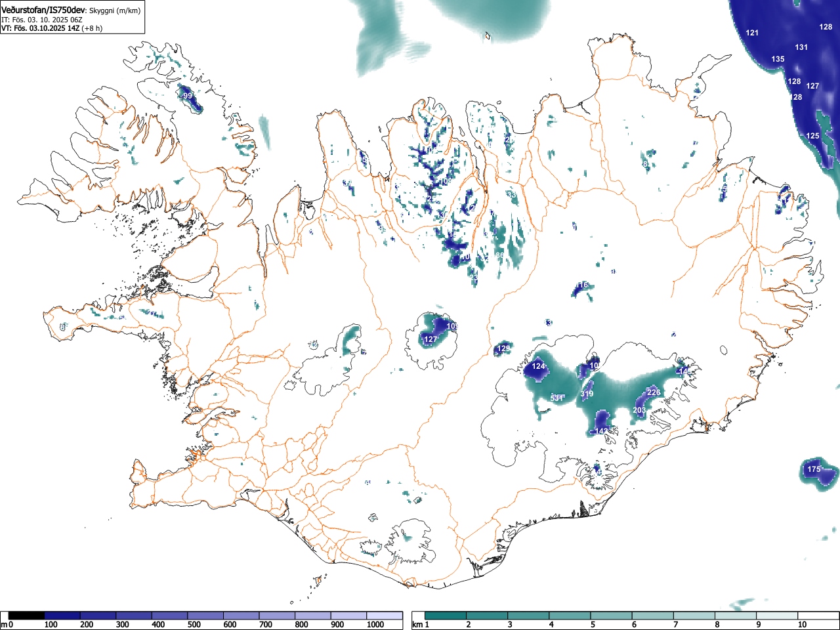Click the title "Veðurstofan/IS750dev: Skyggni (m/km)"

[x=72, y=10]
